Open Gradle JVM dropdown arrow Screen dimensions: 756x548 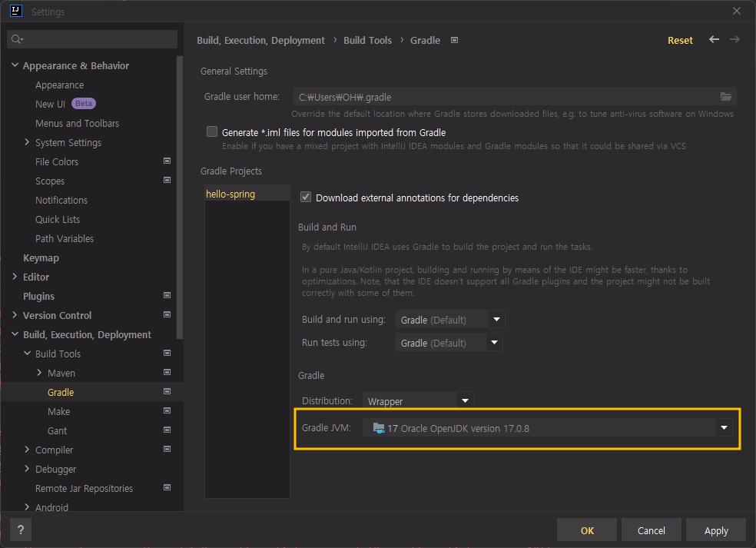[x=724, y=428]
